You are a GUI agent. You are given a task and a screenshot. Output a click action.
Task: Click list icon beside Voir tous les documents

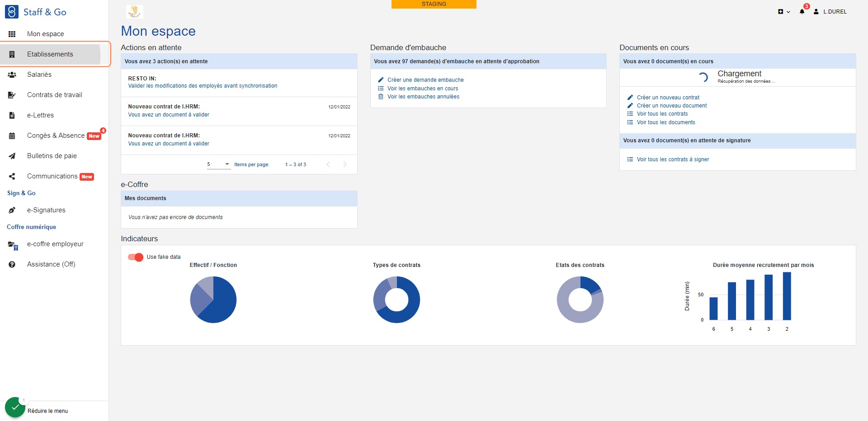[630, 122]
